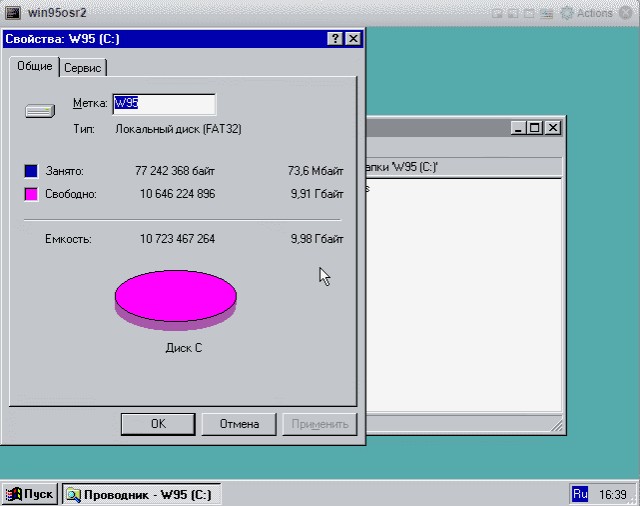This screenshot has width=640, height=506.
Task: Close the Explorer window behind dialog
Action: [x=553, y=128]
